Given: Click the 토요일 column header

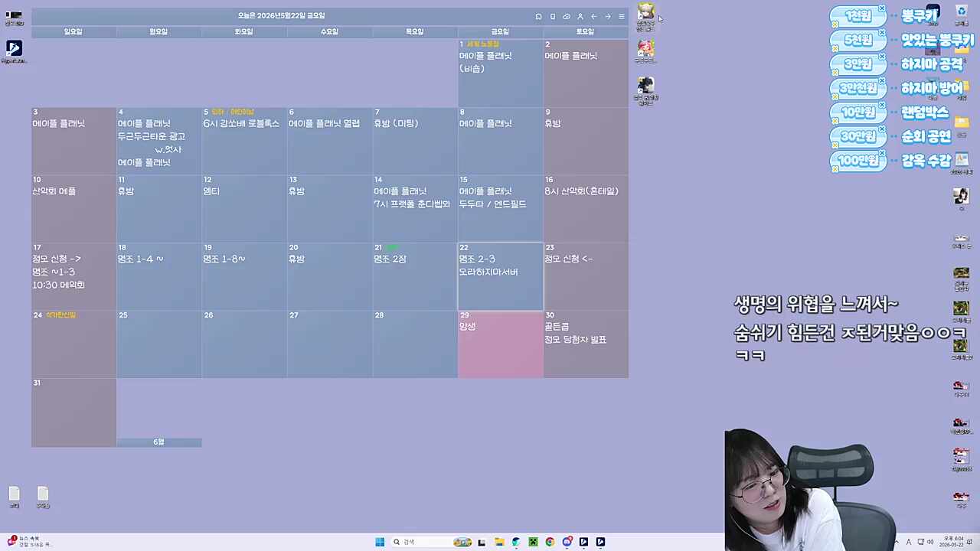Looking at the screenshot, I should tap(586, 32).
